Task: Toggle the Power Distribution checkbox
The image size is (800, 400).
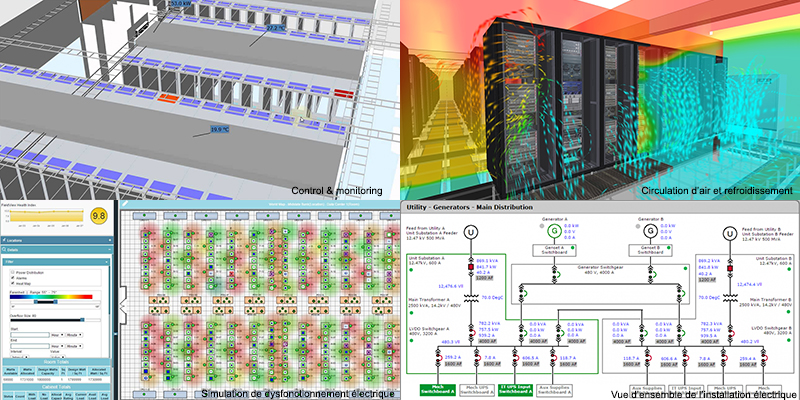Action: click(12, 272)
